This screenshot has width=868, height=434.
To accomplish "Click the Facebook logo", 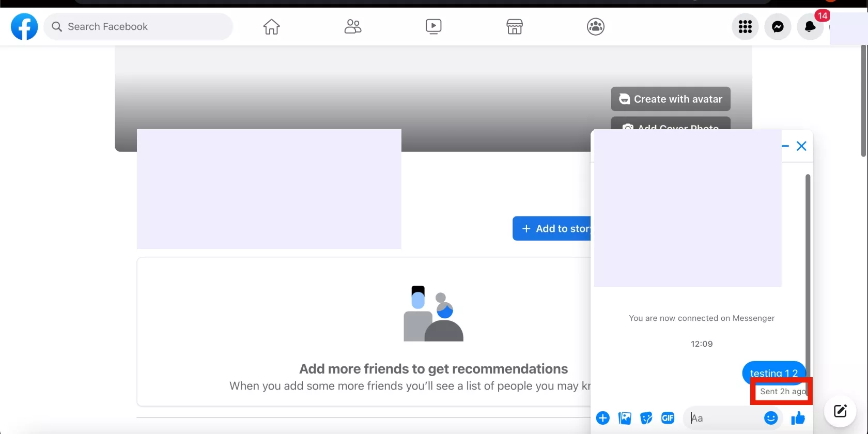I will pos(24,26).
